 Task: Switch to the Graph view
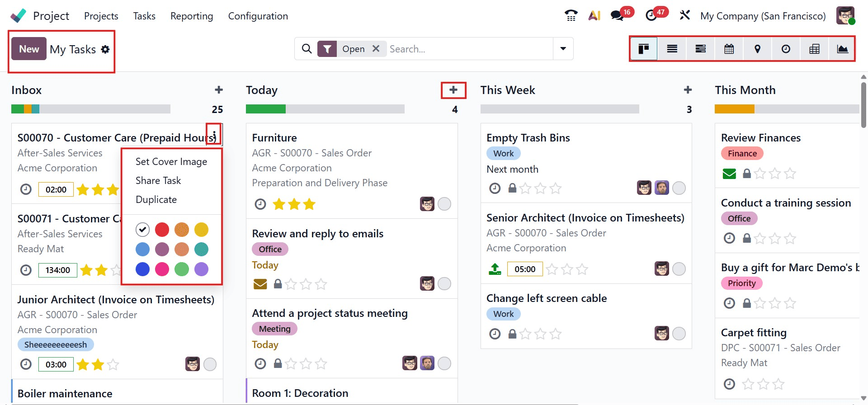[842, 48]
